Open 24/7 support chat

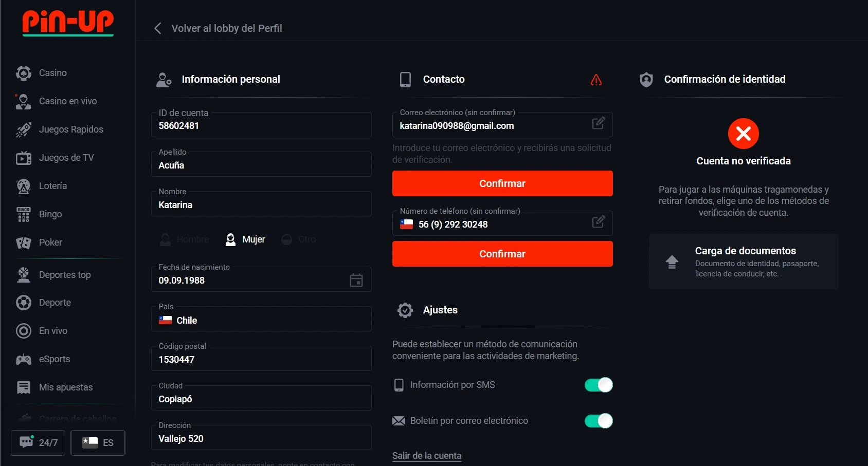point(38,442)
